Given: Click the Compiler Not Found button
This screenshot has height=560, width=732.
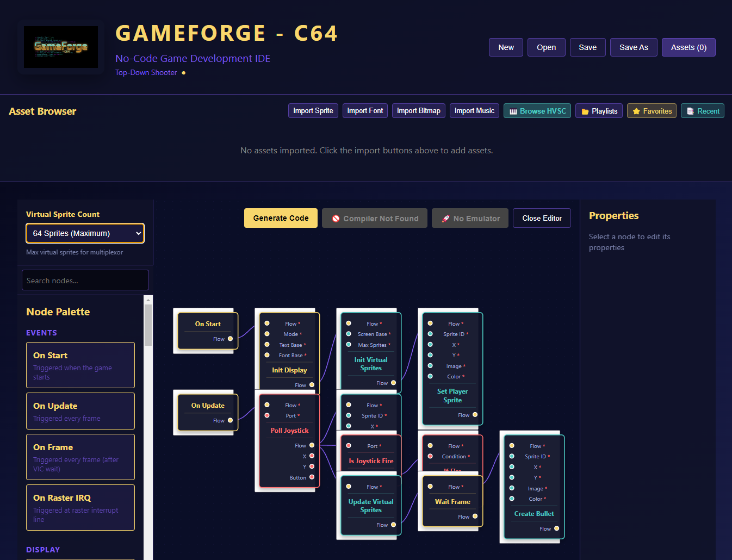Looking at the screenshot, I should 375,218.
